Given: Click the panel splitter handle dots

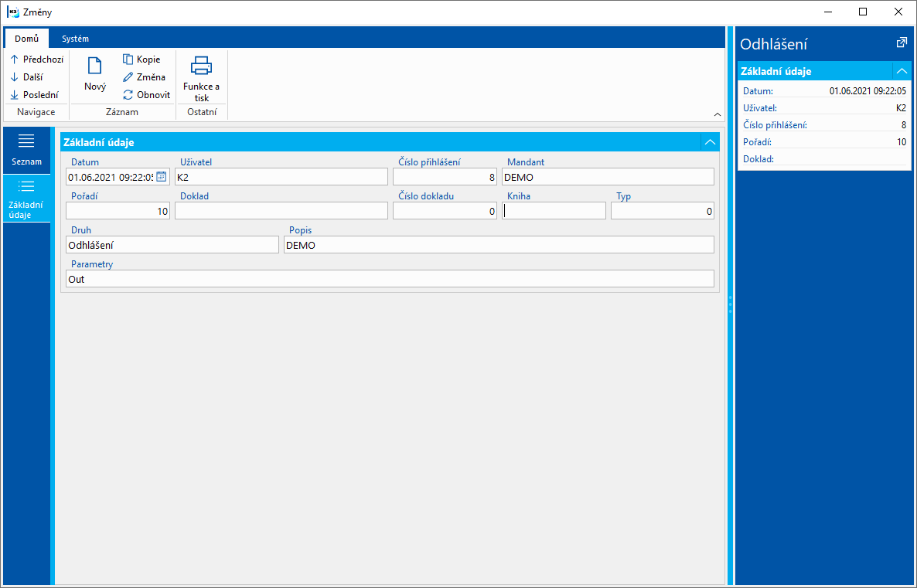Looking at the screenshot, I should (730, 304).
